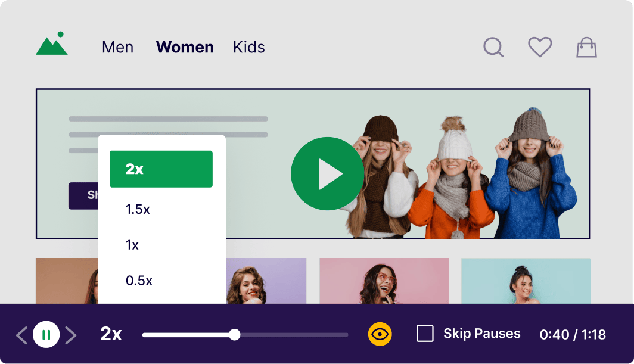The image size is (634, 364).
Task: Skip to previous segment with left chevron
Action: (23, 334)
